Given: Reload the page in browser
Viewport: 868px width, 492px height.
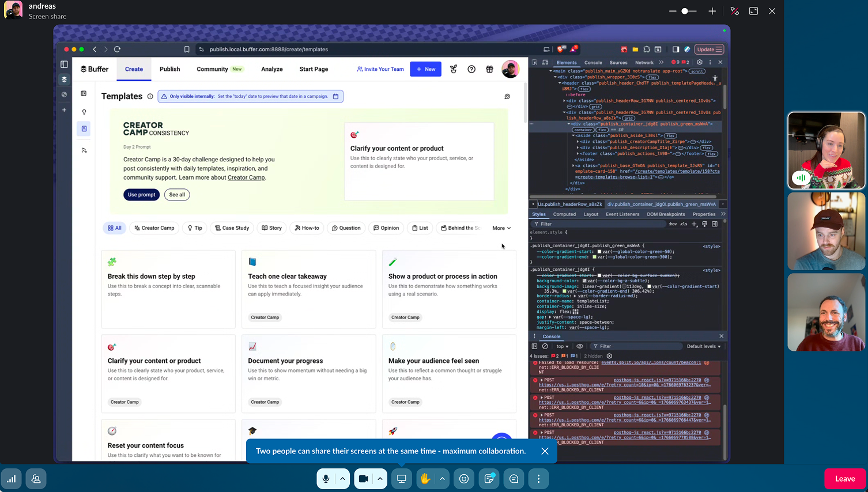Looking at the screenshot, I should pyautogui.click(x=117, y=50).
